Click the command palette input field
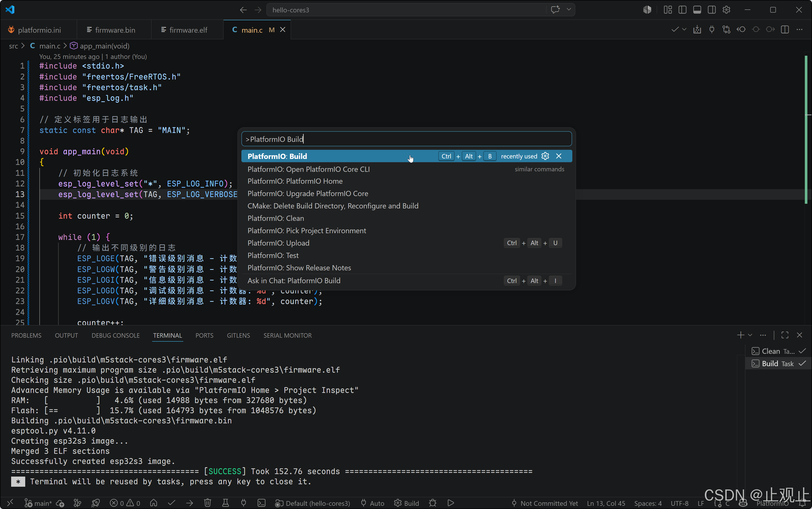Screen dimensions: 812x509 tap(407, 139)
